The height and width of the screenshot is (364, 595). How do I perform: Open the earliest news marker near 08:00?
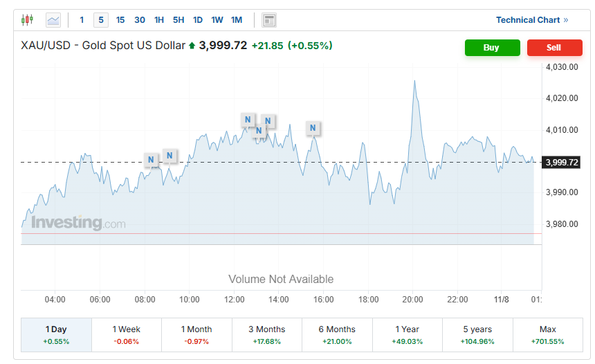tap(151, 160)
